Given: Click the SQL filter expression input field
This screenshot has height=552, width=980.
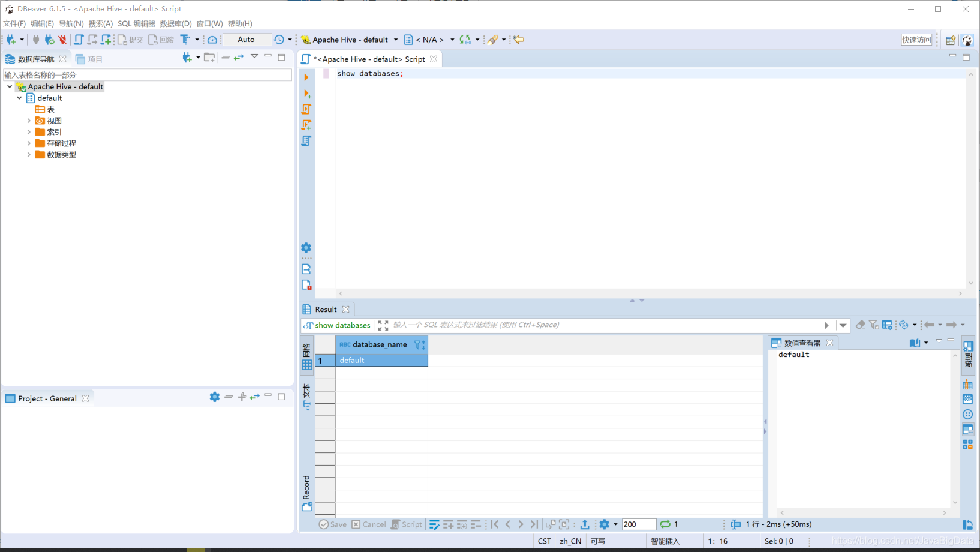Looking at the screenshot, I should (x=606, y=325).
